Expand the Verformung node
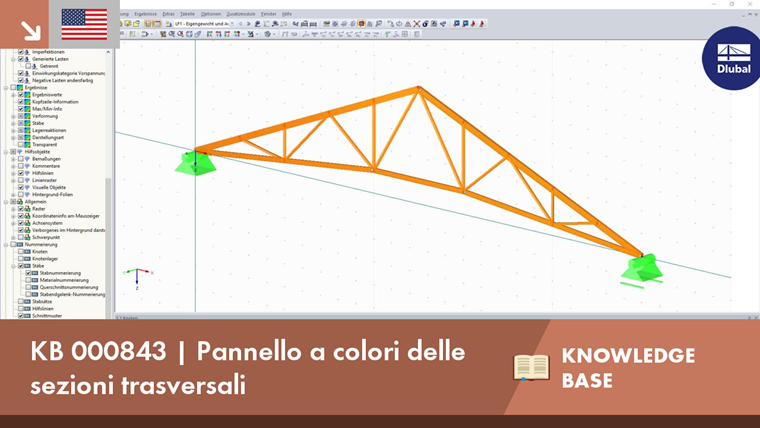 pos(14,116)
